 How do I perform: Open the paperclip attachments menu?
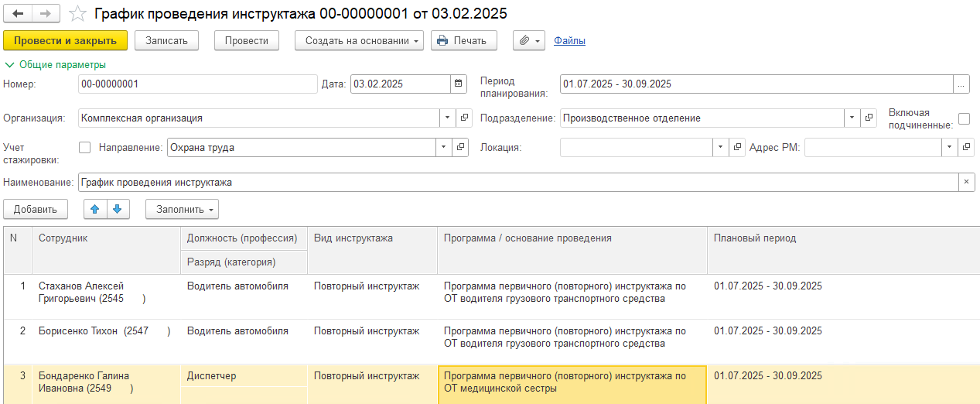tap(529, 41)
